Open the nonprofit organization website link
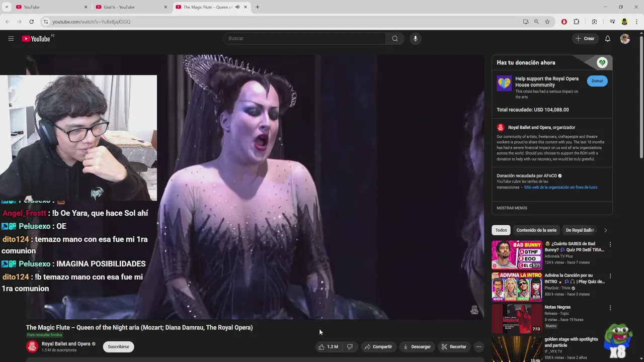 pyautogui.click(x=560, y=187)
